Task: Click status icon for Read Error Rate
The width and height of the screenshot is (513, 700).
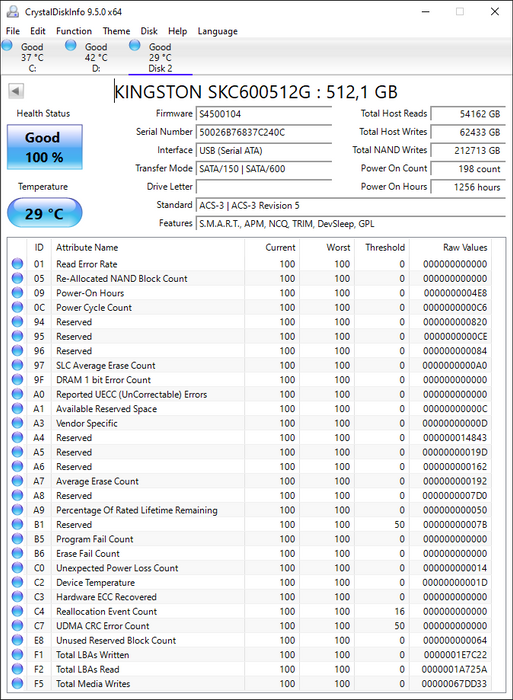Action: [x=17, y=264]
